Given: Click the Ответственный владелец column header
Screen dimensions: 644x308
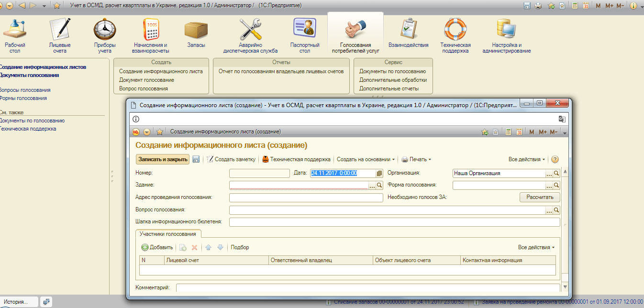Looking at the screenshot, I should (x=321, y=260).
